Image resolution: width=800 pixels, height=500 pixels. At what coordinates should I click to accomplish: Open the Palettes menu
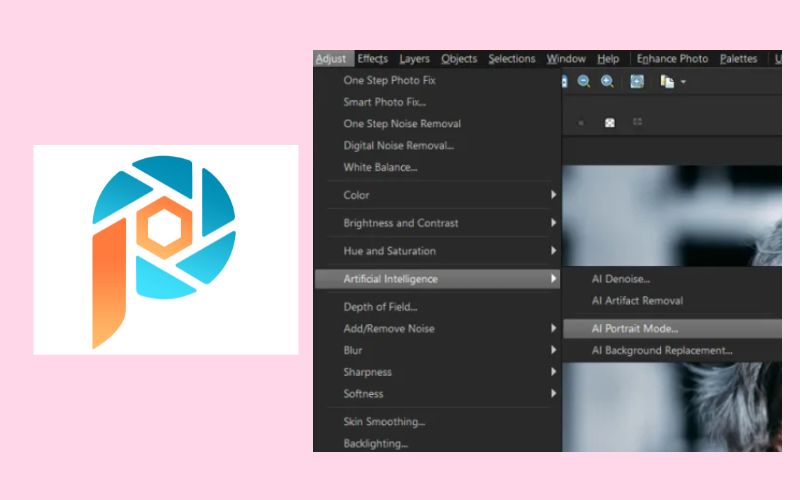738,59
